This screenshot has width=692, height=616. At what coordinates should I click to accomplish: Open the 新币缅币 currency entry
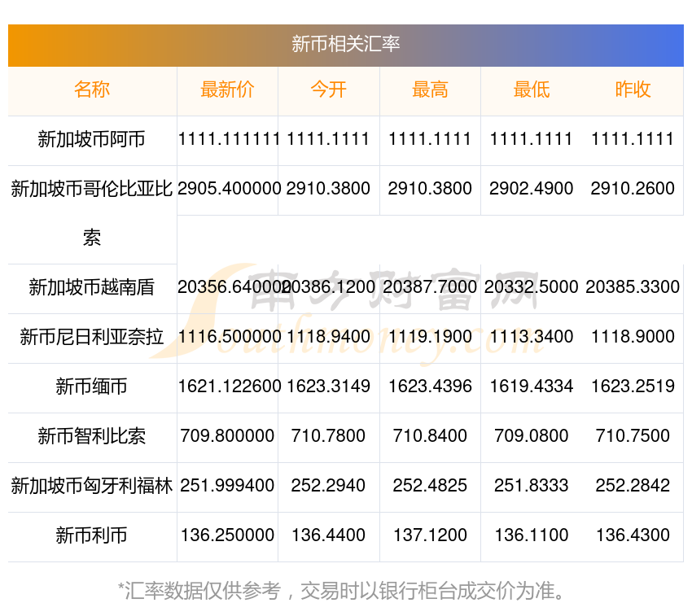point(92,387)
